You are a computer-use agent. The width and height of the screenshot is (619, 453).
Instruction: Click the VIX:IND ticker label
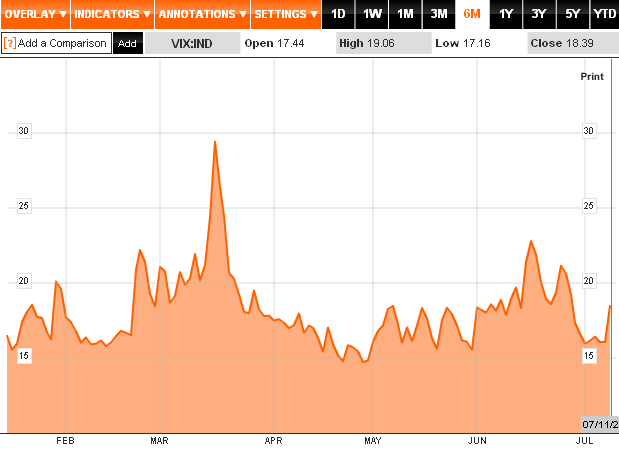pyautogui.click(x=192, y=44)
